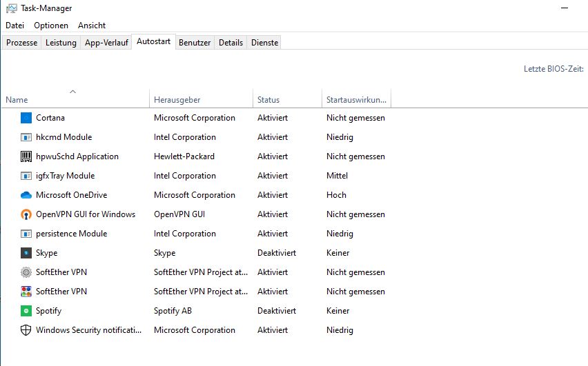Select the Skype icon in the list
This screenshot has height=366, width=588.
coord(26,253)
